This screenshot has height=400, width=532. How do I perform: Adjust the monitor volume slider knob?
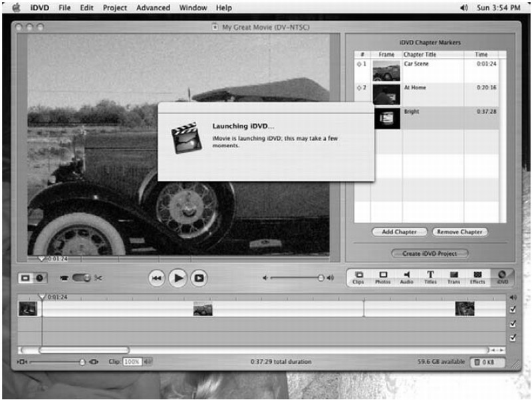pos(321,278)
